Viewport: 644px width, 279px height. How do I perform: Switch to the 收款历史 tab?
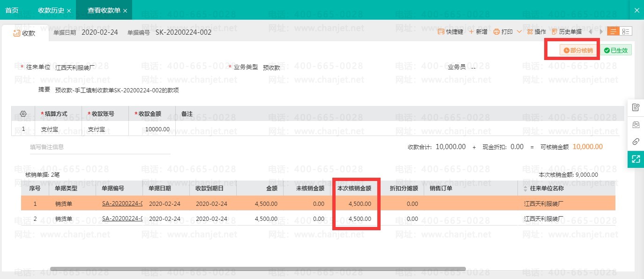51,10
